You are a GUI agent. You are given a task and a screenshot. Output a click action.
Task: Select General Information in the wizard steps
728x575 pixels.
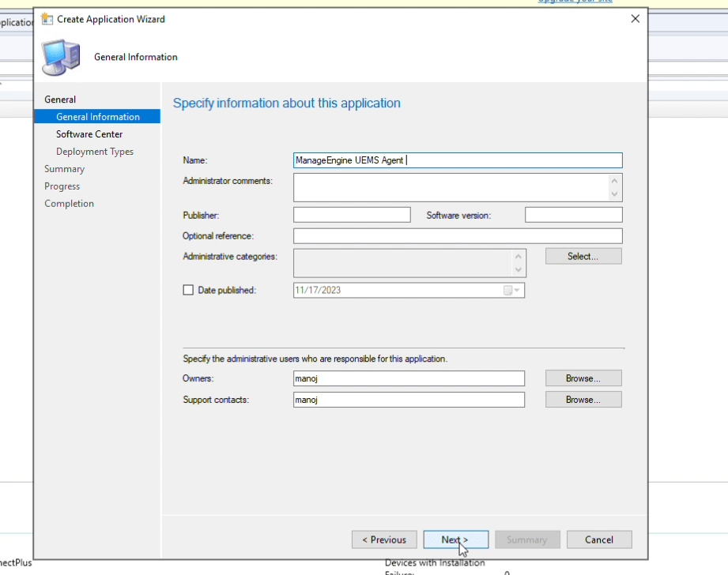(97, 116)
